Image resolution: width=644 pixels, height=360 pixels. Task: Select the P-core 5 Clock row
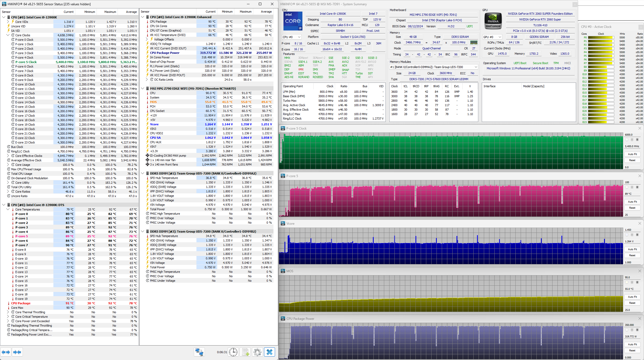click(70, 62)
